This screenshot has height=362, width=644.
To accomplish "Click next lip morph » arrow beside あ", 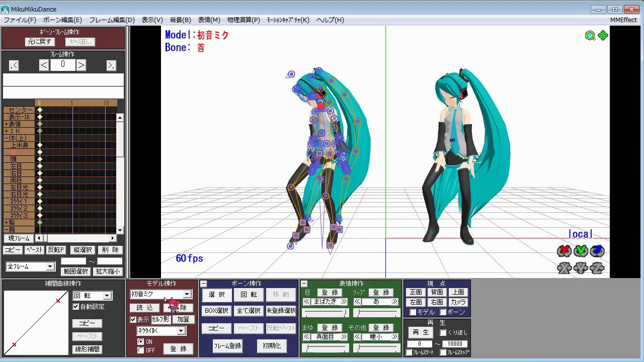I will pyautogui.click(x=394, y=302).
